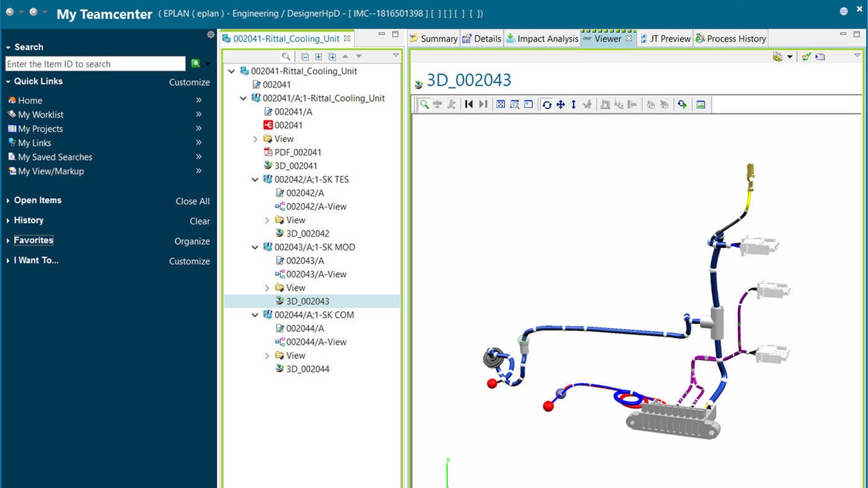868x488 pixels.
Task: Switch to the Summary tab
Action: click(433, 38)
